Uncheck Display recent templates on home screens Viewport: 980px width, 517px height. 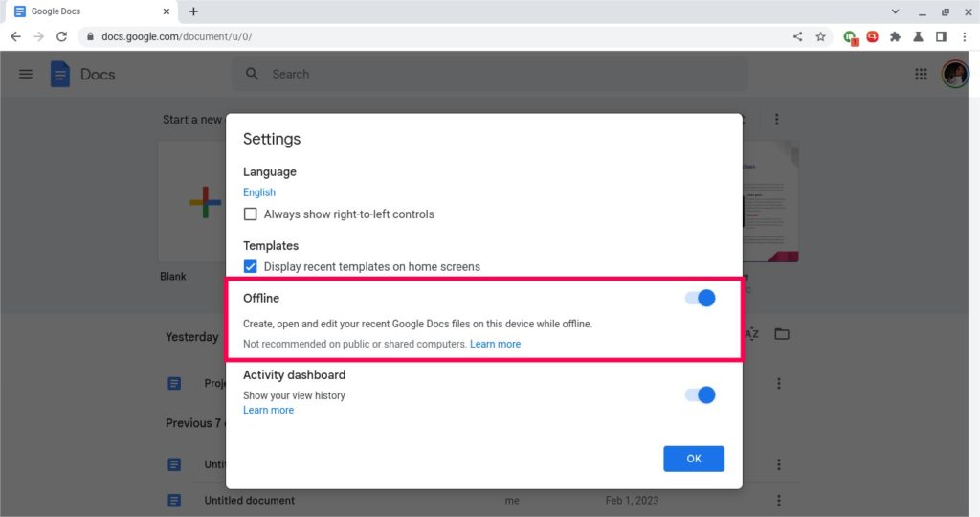coord(250,267)
